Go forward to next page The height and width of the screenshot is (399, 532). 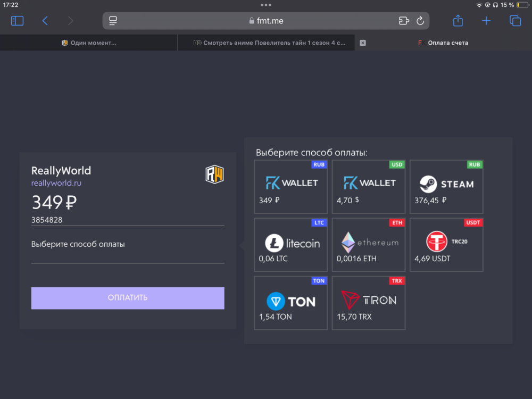(70, 21)
